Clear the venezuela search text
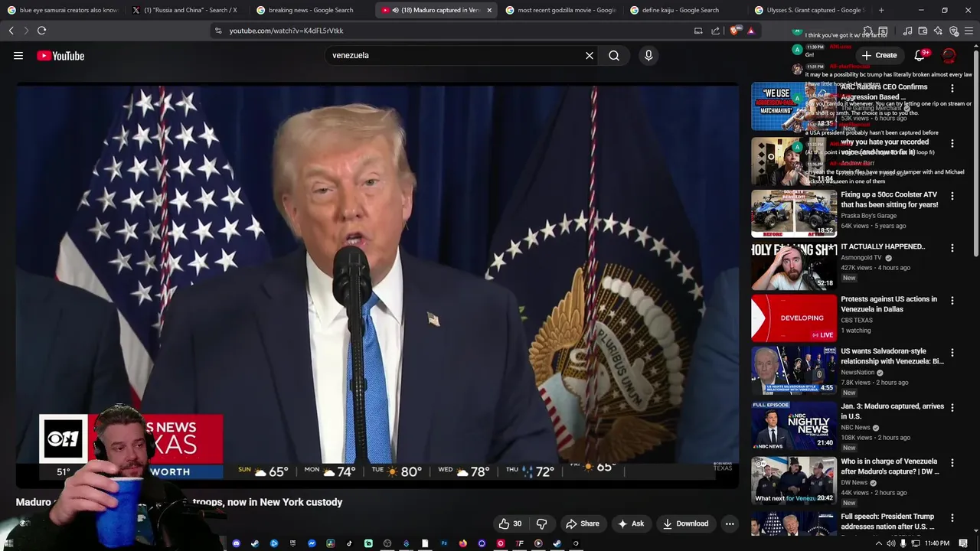 (x=590, y=56)
